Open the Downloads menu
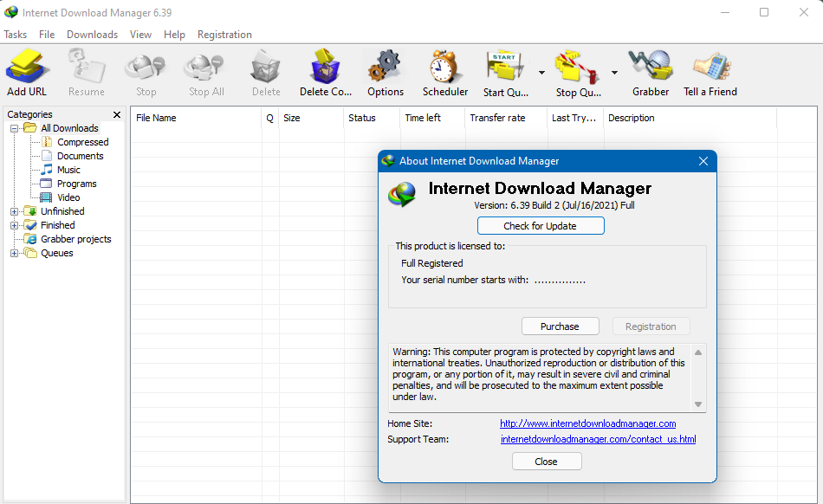Viewport: 823px width, 504px height. (x=92, y=35)
